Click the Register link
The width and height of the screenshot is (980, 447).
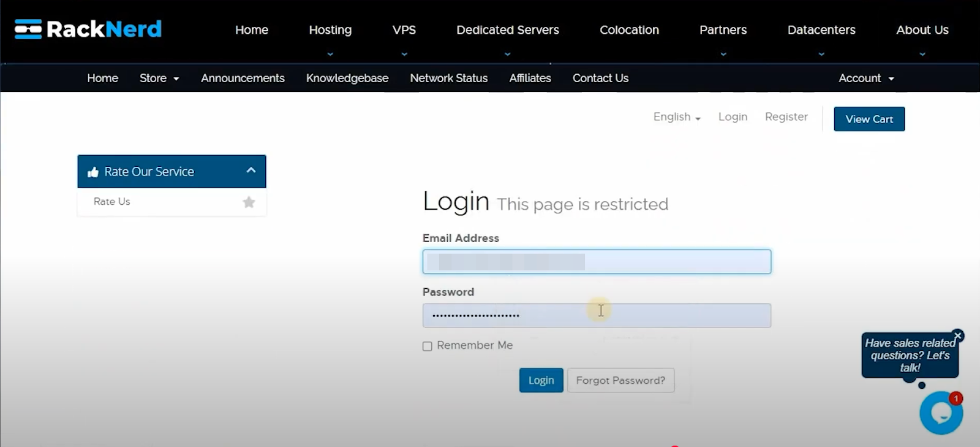pyautogui.click(x=786, y=117)
